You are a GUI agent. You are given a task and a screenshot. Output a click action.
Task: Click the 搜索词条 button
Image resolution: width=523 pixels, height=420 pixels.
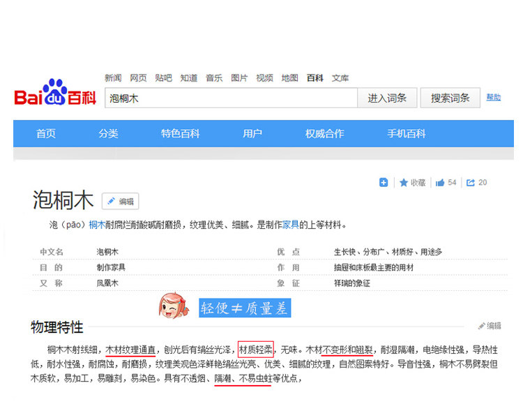[450, 98]
